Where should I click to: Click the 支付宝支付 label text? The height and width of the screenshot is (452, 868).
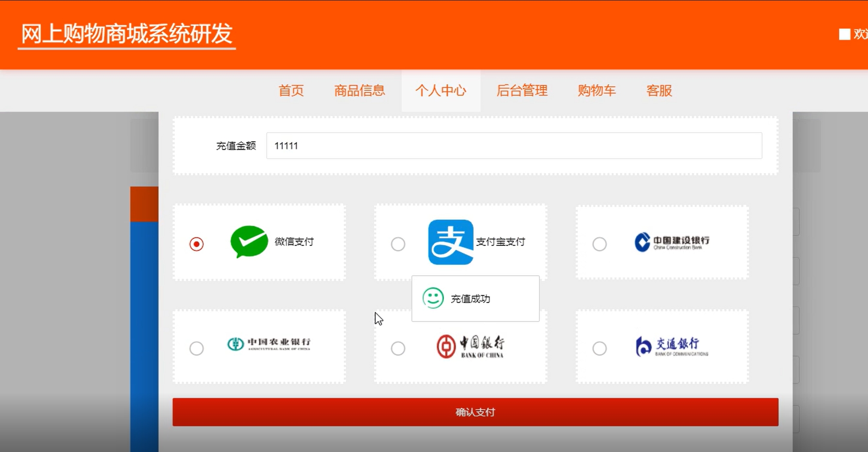[500, 242]
